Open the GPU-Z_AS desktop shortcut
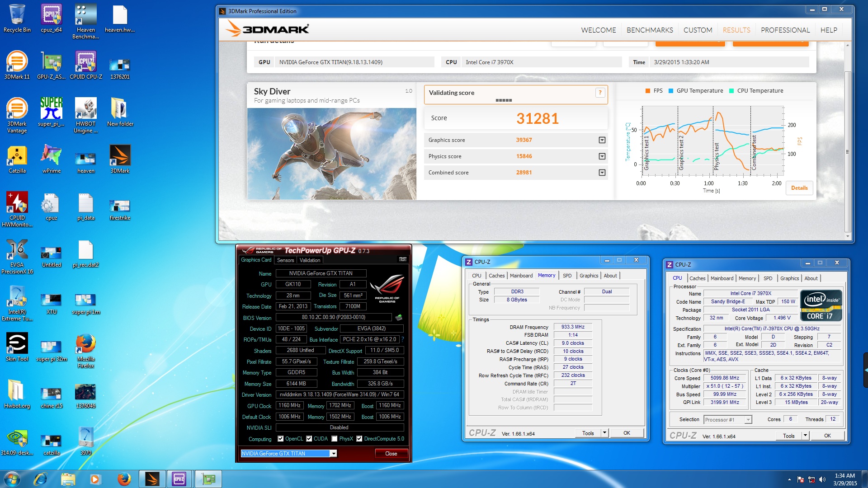 [x=51, y=66]
